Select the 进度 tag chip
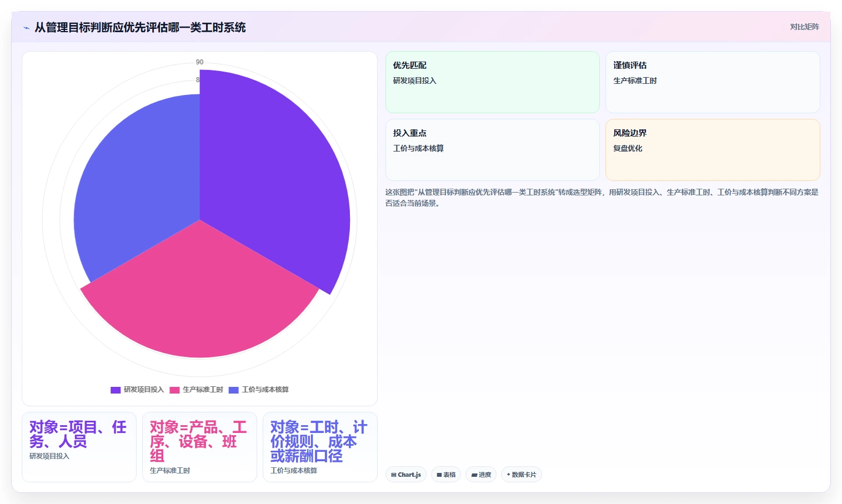This screenshot has height=504, width=842. (481, 475)
